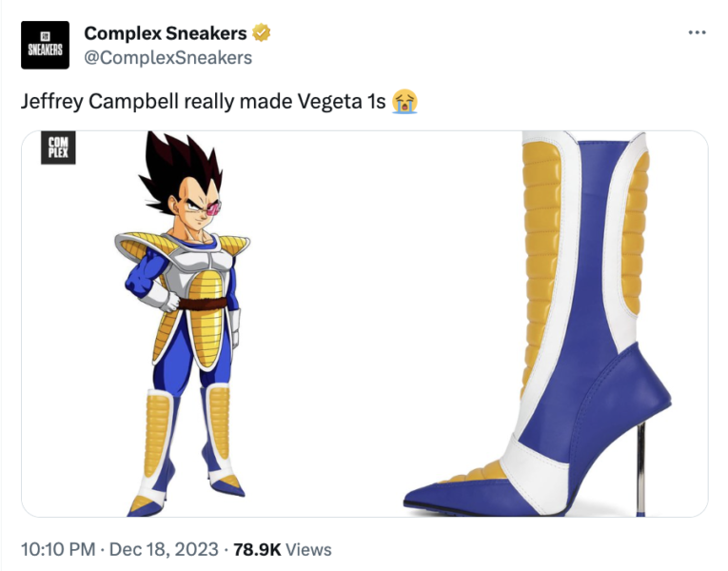
Task: Click the crying face emoji in tweet
Action: click(x=404, y=101)
